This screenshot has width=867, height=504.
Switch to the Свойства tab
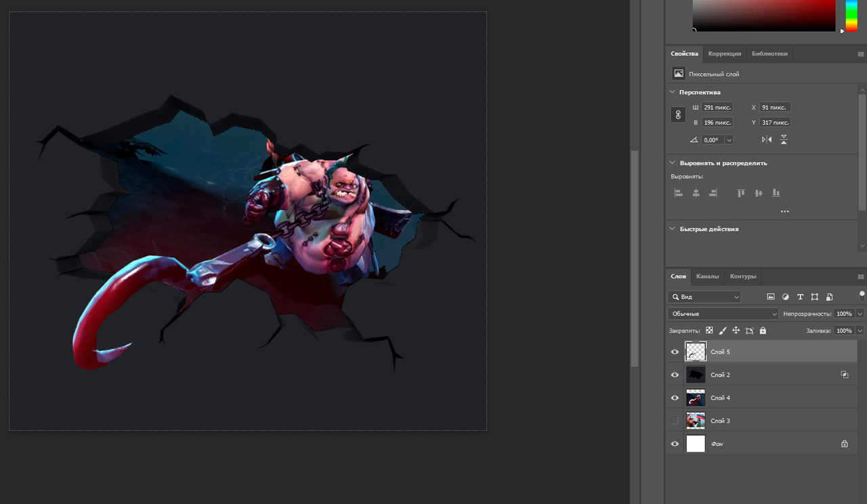click(684, 54)
